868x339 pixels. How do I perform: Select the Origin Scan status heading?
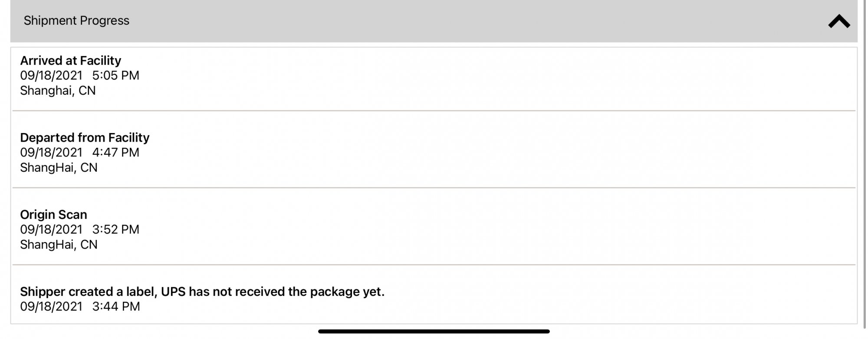(x=53, y=214)
